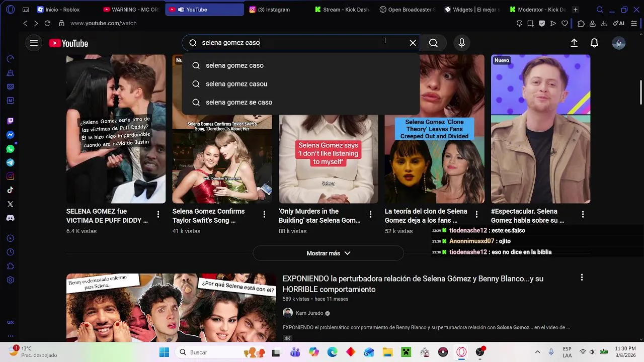Click the browser back arrow

click(25, 23)
